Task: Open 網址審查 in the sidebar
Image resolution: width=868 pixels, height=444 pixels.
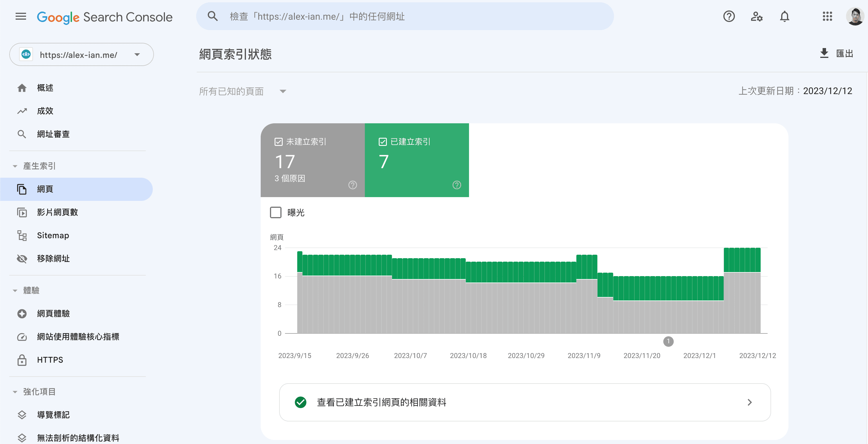Action: pyautogui.click(x=53, y=134)
